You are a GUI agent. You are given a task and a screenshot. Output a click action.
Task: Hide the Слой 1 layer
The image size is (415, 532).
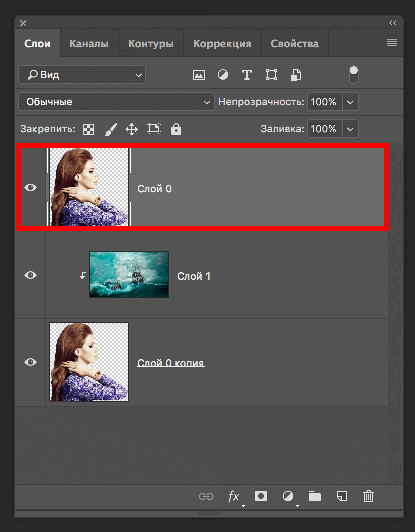coord(31,275)
